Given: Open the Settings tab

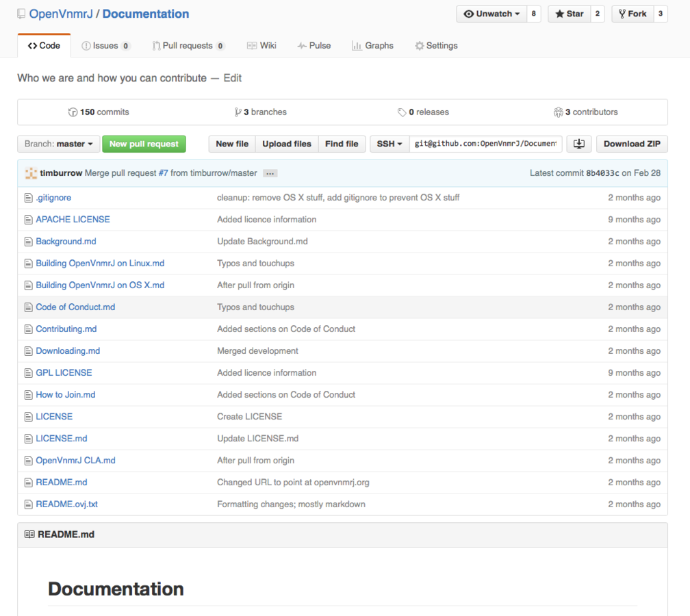Looking at the screenshot, I should coord(436,46).
